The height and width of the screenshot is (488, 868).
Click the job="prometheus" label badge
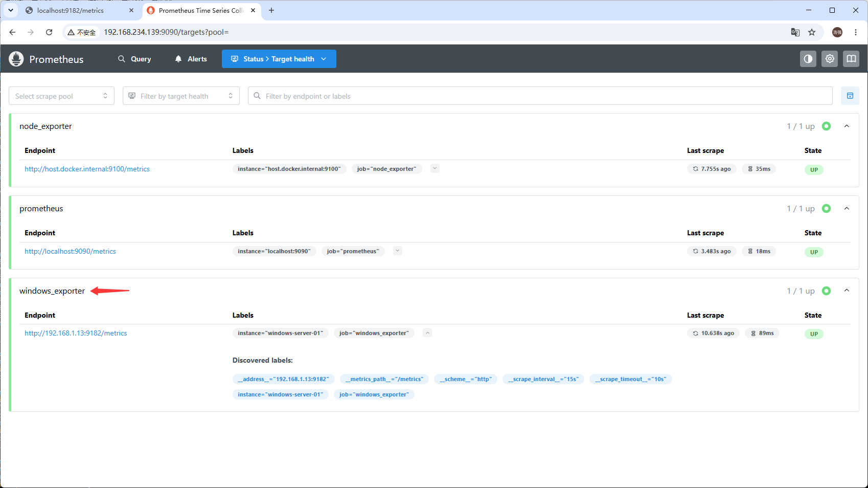pos(353,251)
